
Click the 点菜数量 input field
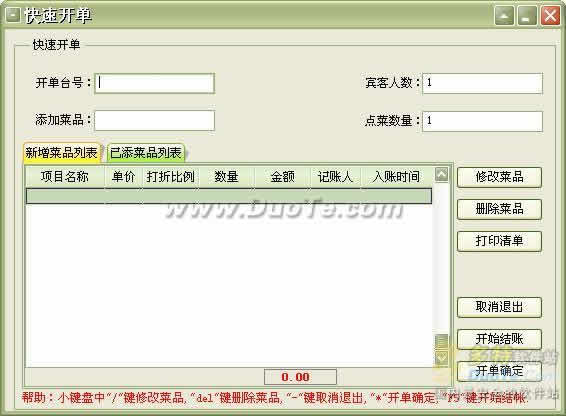482,121
